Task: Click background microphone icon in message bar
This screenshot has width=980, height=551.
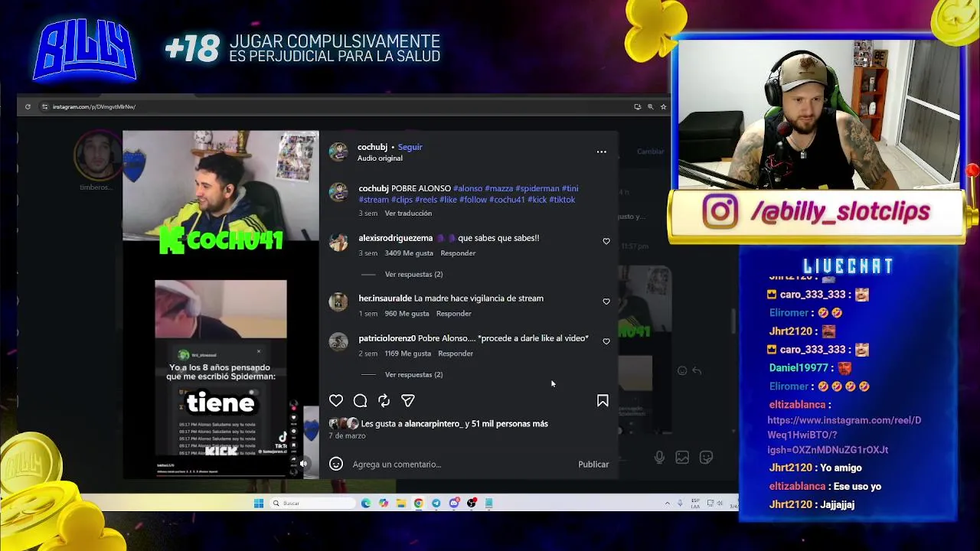Action: pyautogui.click(x=659, y=458)
